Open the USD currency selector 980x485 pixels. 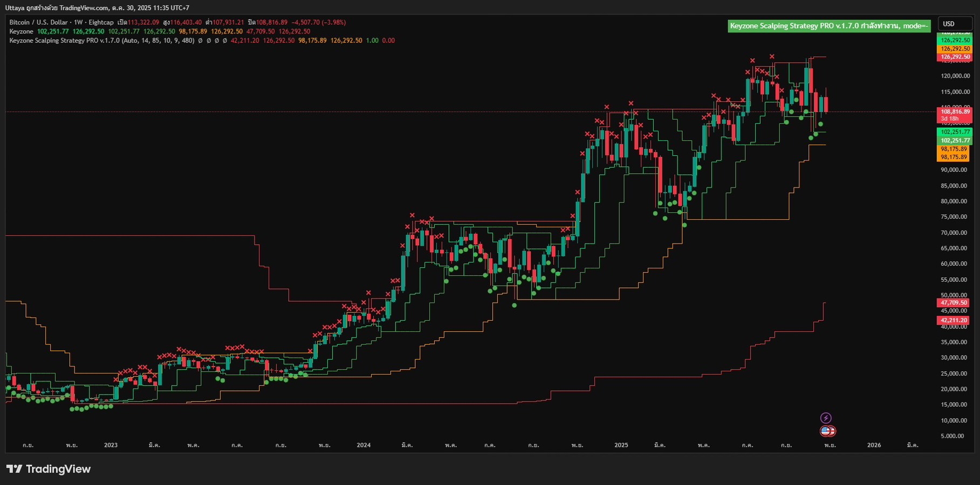click(x=954, y=24)
